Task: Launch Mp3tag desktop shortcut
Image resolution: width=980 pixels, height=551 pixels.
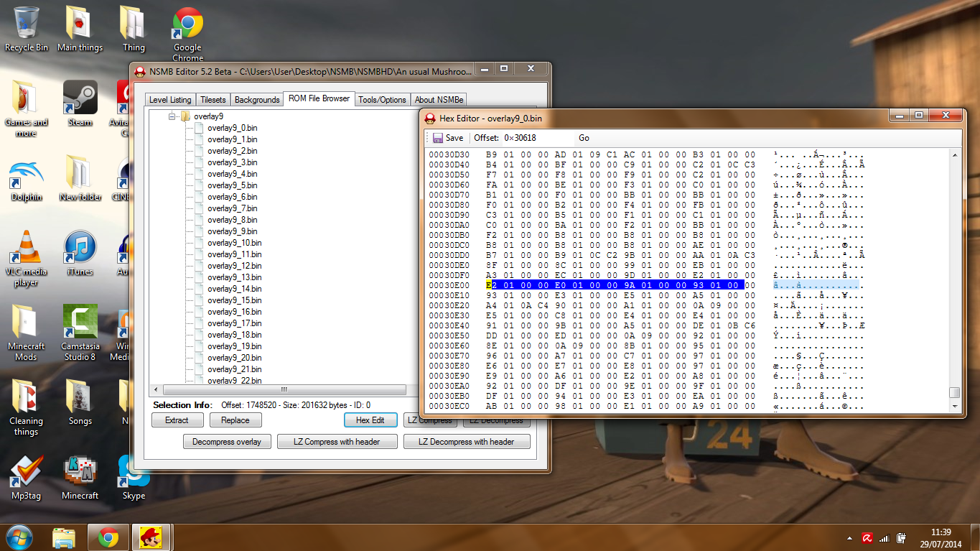Action: pyautogui.click(x=27, y=476)
